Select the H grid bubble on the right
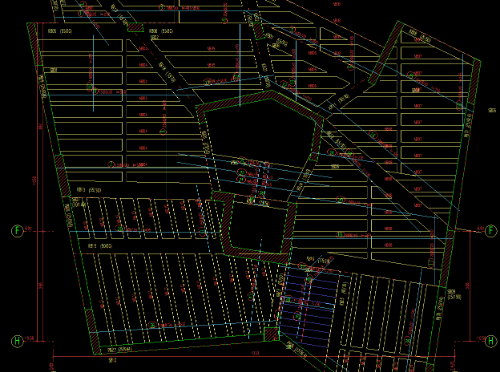500x372 pixels. [x=491, y=341]
